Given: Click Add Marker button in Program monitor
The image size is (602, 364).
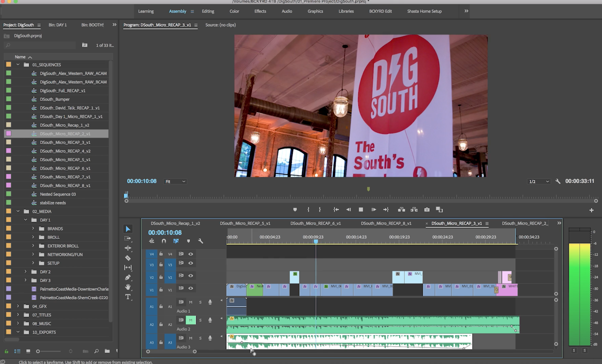Looking at the screenshot, I should [295, 210].
